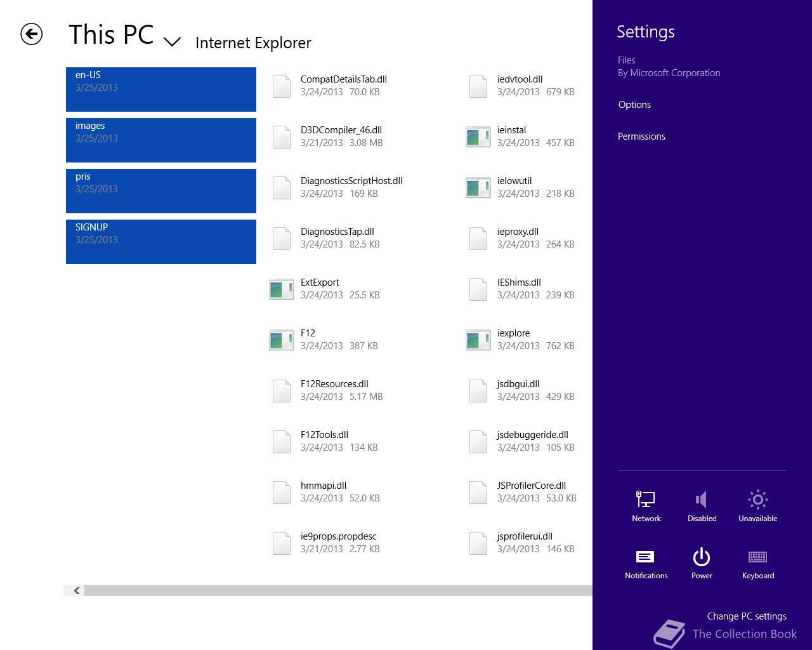Open the en-US folder tile
The width and height of the screenshot is (812, 650).
[x=161, y=90]
